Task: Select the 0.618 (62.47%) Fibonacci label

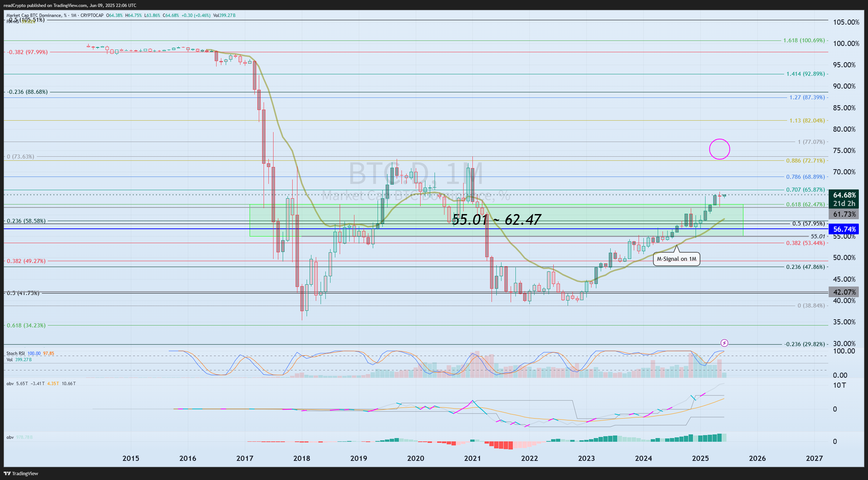Action: coord(806,205)
